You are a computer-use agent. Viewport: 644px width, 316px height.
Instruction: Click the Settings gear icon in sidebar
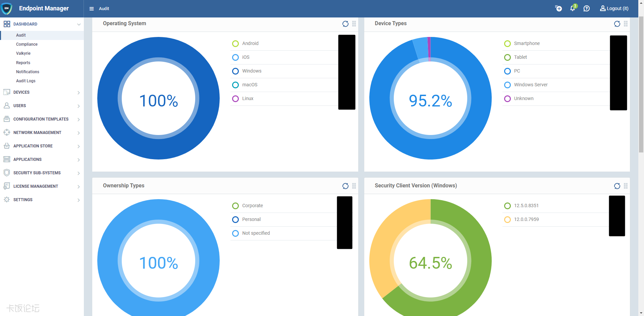7,199
